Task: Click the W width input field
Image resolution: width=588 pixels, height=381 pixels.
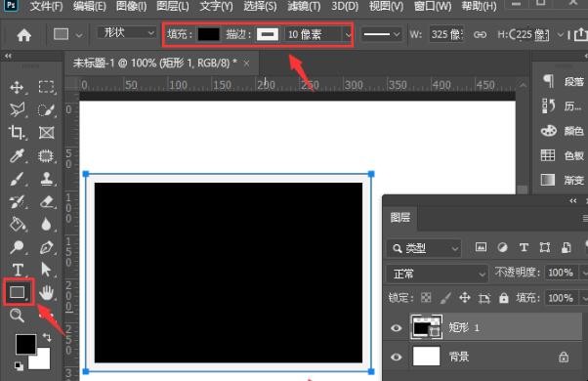Action: coord(447,35)
